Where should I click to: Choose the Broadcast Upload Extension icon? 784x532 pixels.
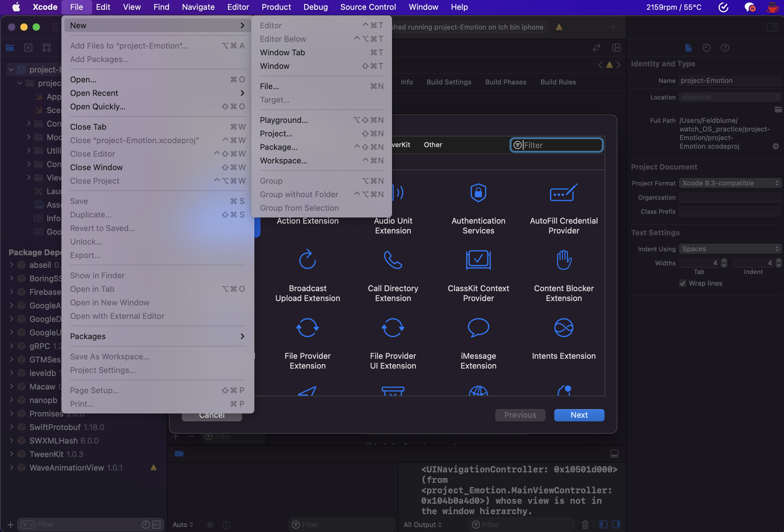[x=307, y=260]
